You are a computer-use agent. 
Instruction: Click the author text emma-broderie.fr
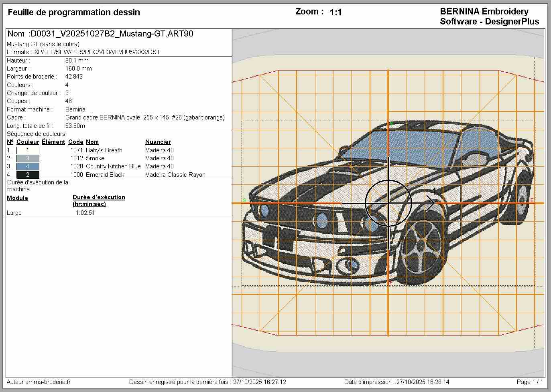(48, 382)
